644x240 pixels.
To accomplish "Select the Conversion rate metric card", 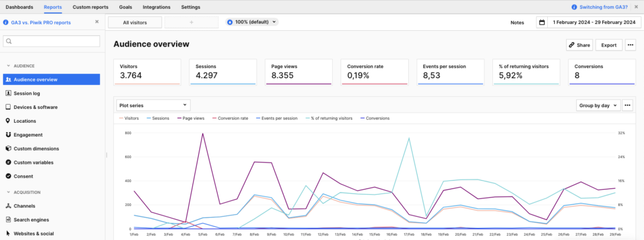I will click(x=375, y=72).
